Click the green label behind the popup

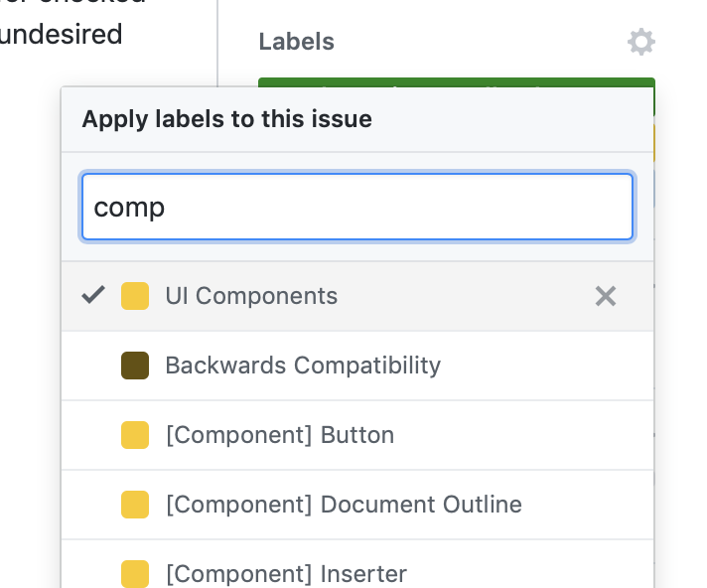457,82
